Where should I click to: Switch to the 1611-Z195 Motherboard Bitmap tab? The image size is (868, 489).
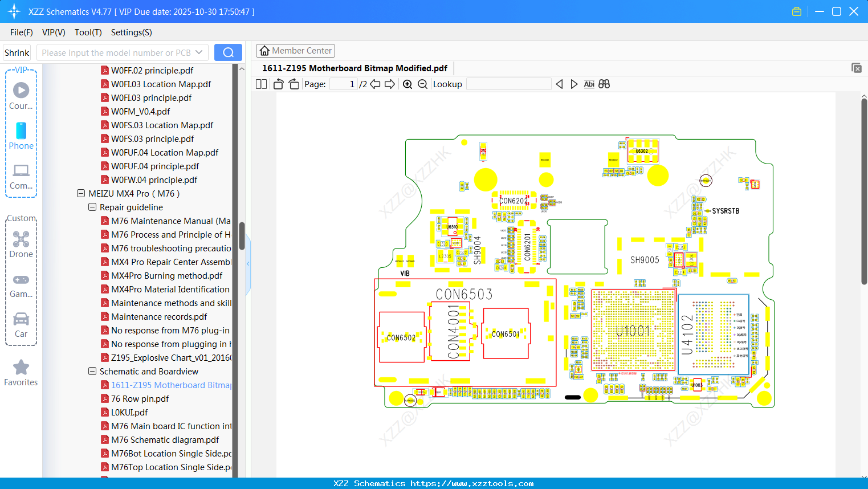point(353,68)
